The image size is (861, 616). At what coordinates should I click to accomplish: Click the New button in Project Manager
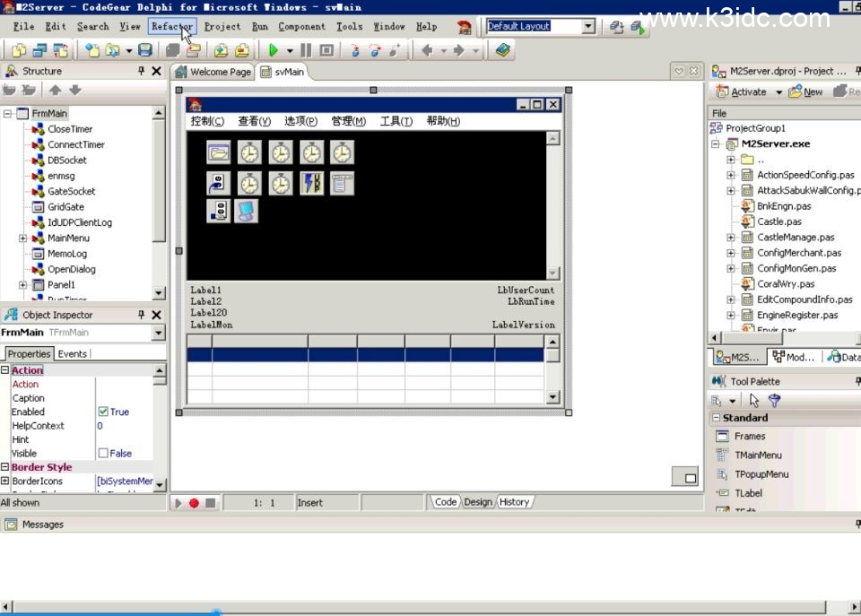[x=805, y=91]
